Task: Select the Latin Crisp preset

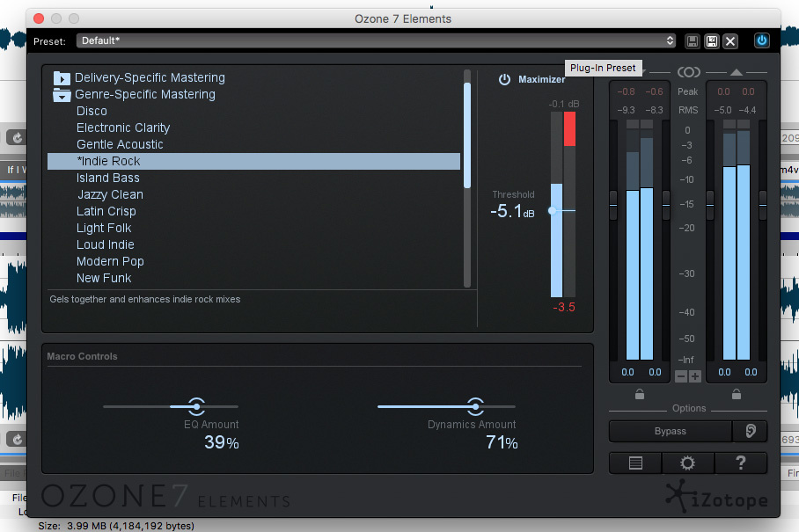Action: (x=106, y=211)
